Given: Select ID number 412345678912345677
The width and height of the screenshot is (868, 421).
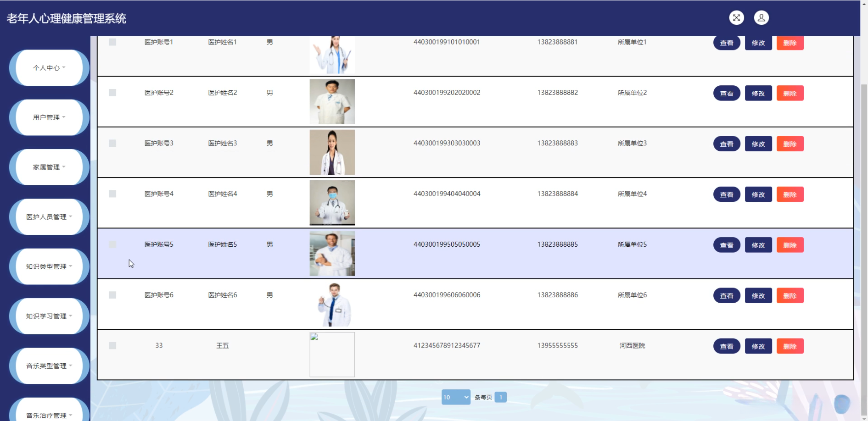Looking at the screenshot, I should 447,345.
